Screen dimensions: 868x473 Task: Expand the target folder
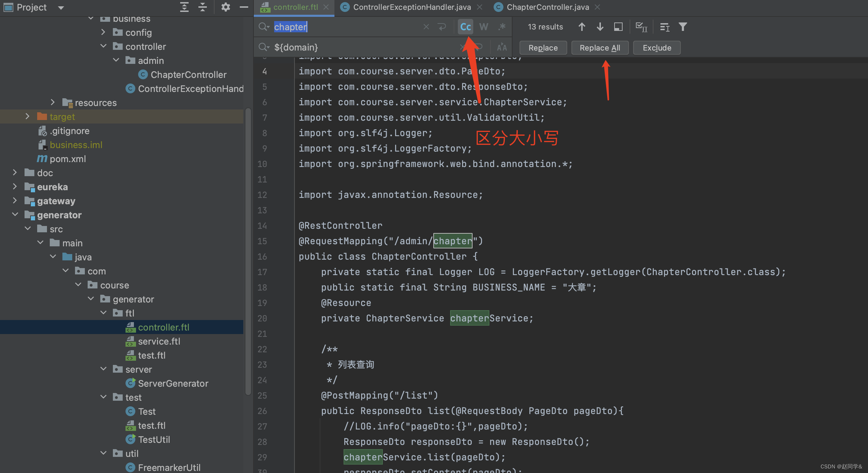coord(27,116)
